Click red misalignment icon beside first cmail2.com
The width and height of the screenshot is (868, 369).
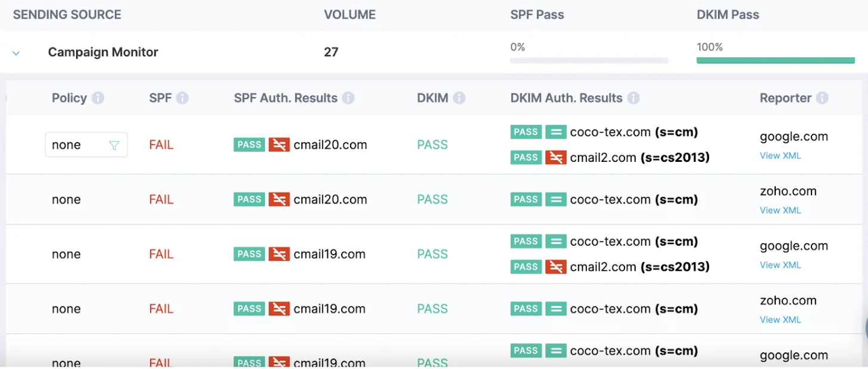click(555, 158)
